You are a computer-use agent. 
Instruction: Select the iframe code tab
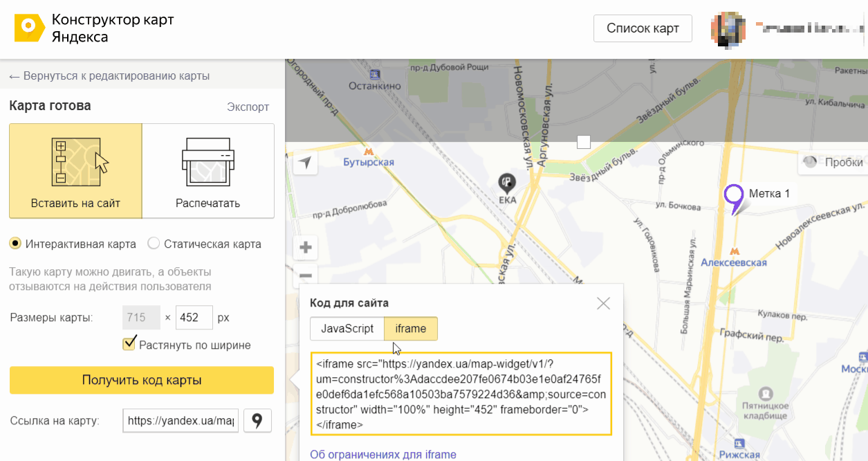(411, 329)
